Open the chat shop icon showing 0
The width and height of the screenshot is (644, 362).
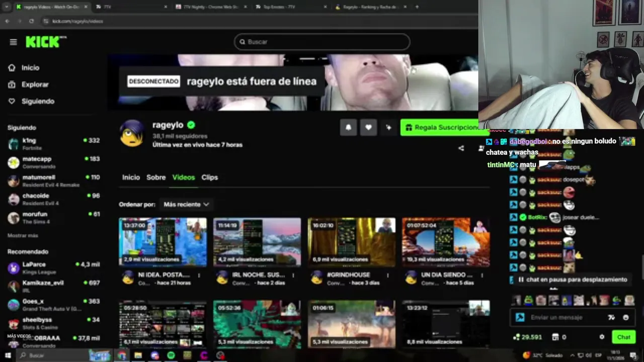[x=559, y=337]
